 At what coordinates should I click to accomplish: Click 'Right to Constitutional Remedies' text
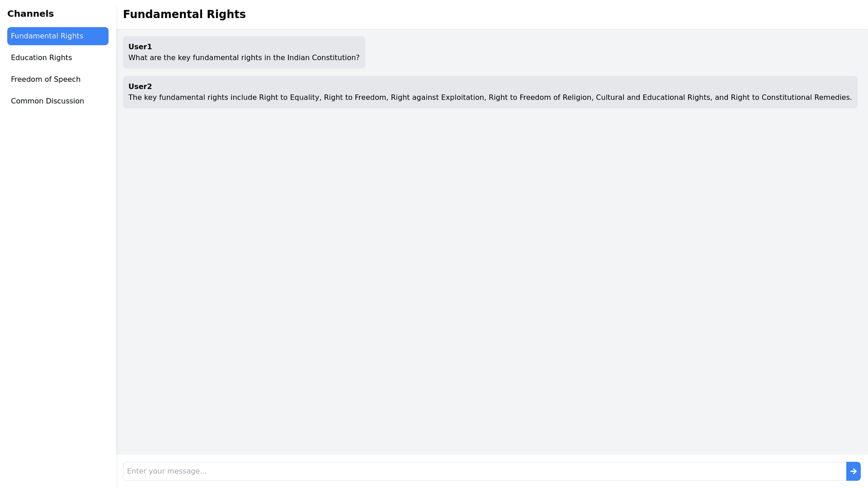click(791, 98)
